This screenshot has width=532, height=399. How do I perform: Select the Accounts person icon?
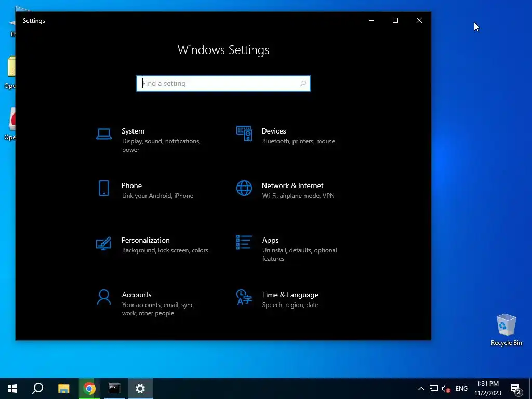point(104,297)
